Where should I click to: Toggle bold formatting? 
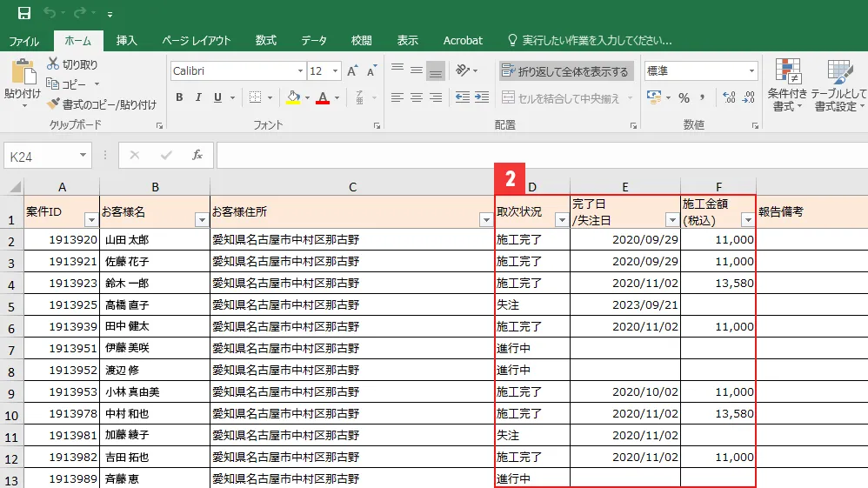[179, 97]
